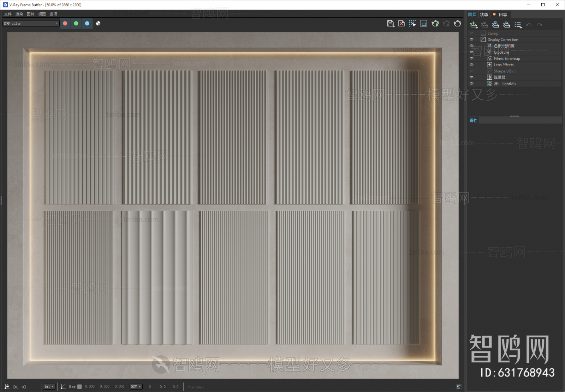The height and width of the screenshot is (392, 565).
Task: Click the LightMix layer bulb icon
Action: tap(489, 84)
